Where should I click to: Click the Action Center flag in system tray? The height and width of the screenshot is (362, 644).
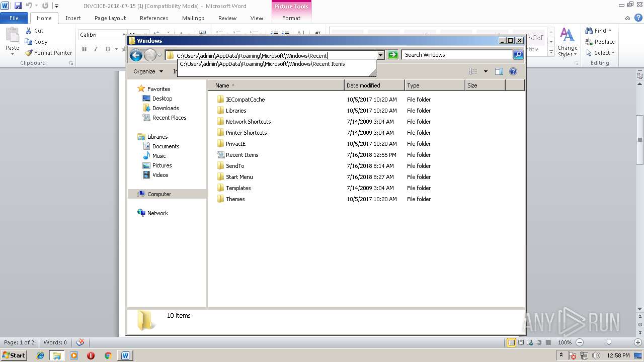pyautogui.click(x=572, y=355)
